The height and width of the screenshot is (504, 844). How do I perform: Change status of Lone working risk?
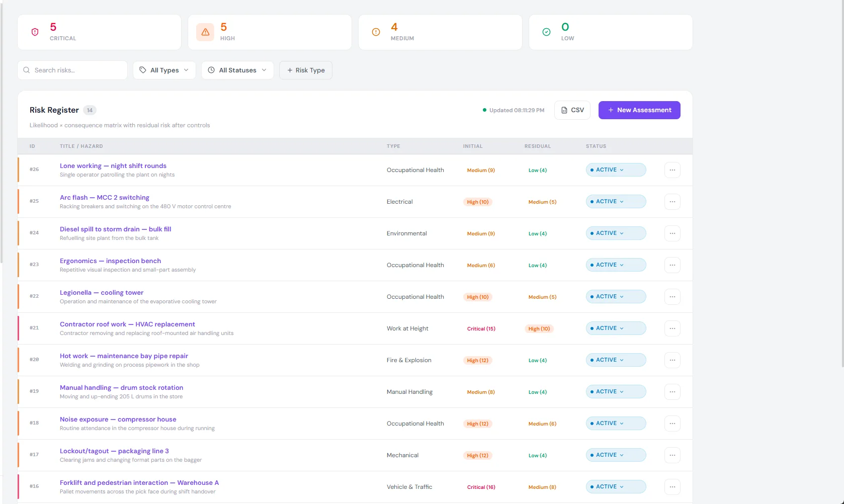pyautogui.click(x=616, y=170)
